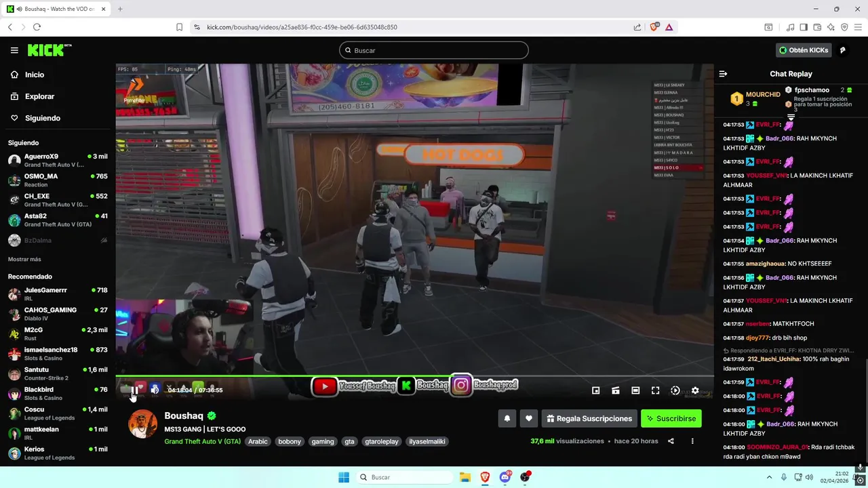Screen dimensions: 868x488
Task: Open Brave Shields lion icon
Action: tap(654, 27)
